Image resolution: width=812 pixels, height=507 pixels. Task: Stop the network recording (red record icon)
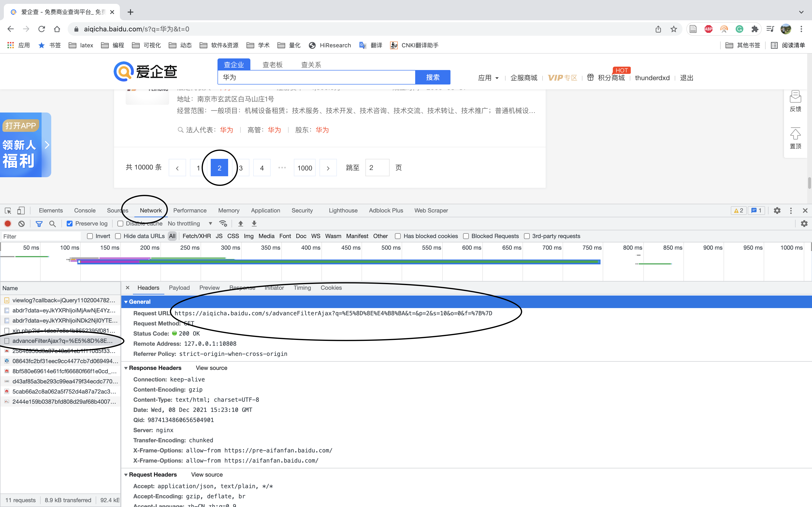(8, 223)
